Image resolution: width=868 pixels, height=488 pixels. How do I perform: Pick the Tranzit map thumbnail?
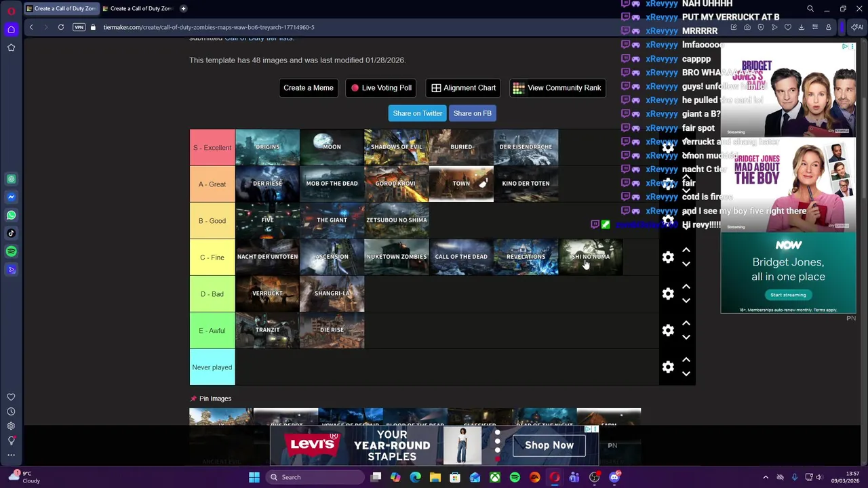(x=267, y=330)
